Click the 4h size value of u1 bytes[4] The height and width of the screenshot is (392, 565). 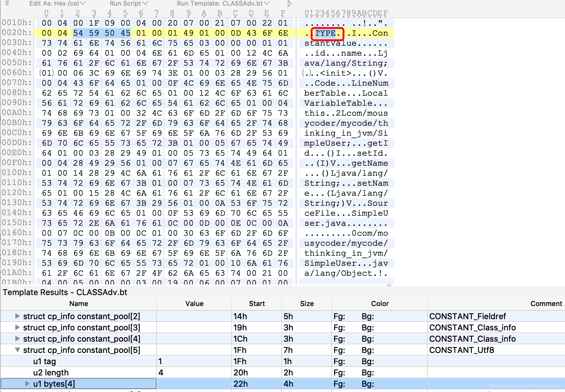[288, 384]
